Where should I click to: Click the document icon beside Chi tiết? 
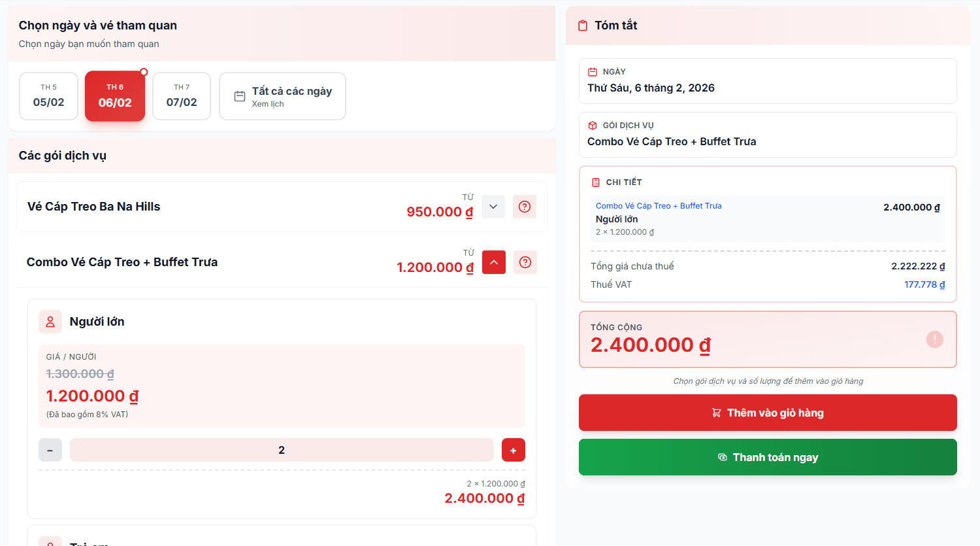(x=595, y=182)
